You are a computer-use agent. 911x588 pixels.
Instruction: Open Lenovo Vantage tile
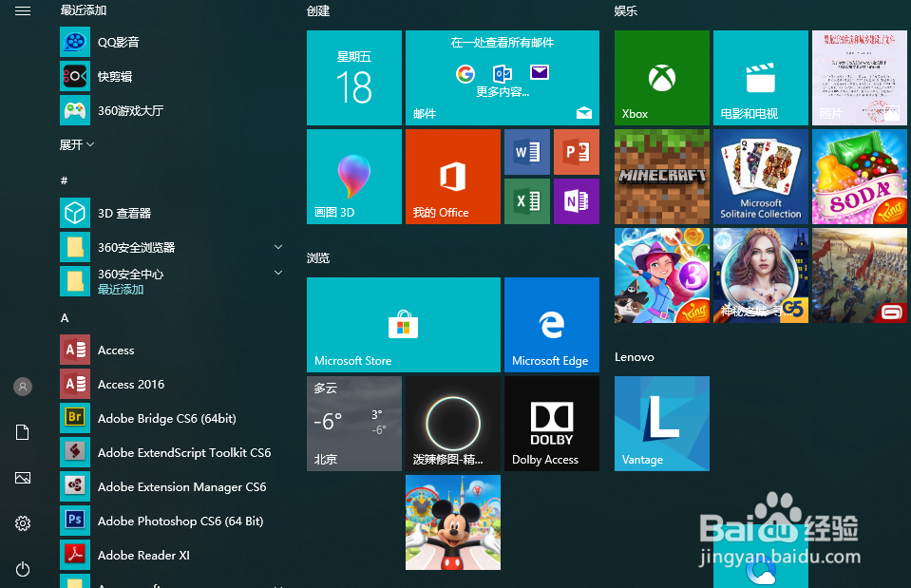662,424
